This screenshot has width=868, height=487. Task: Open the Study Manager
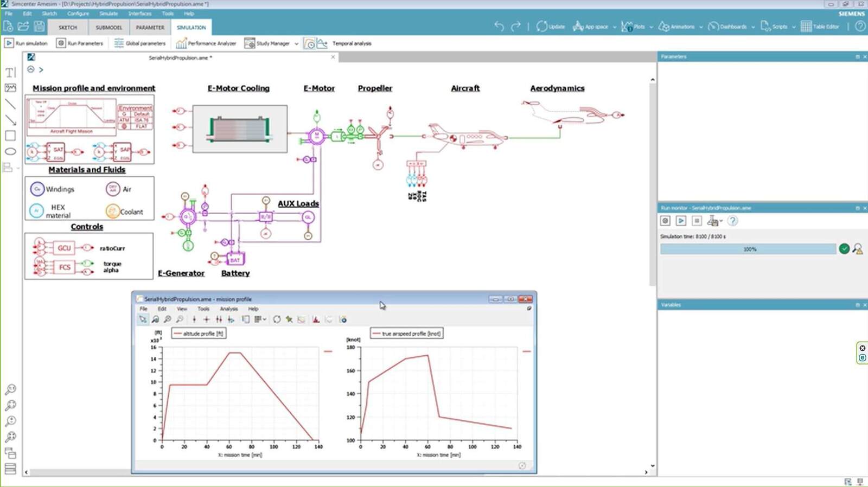click(x=267, y=43)
